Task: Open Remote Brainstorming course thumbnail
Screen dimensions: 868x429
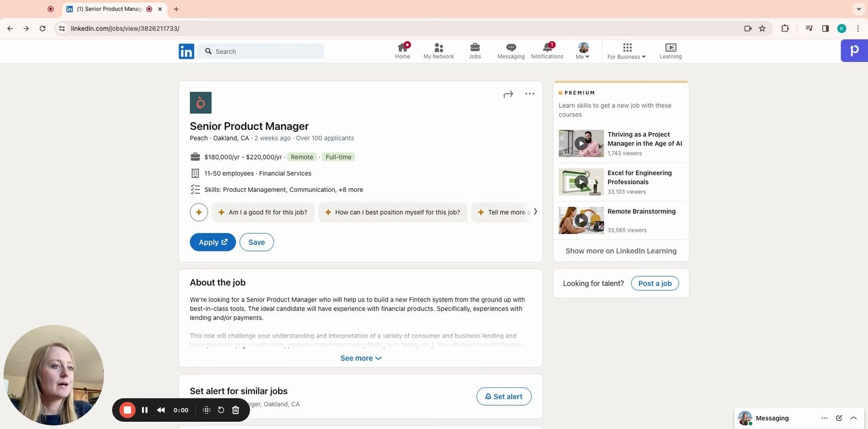Action: [x=581, y=220]
